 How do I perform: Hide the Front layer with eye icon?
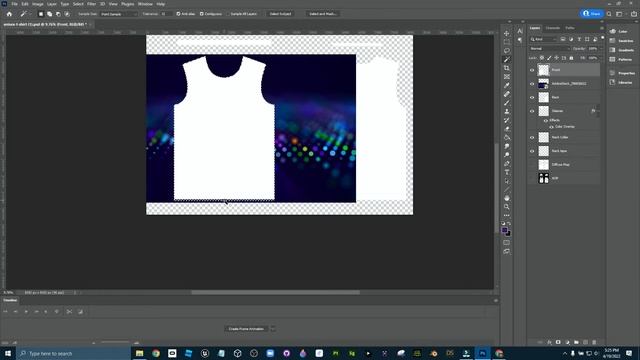pyautogui.click(x=532, y=70)
